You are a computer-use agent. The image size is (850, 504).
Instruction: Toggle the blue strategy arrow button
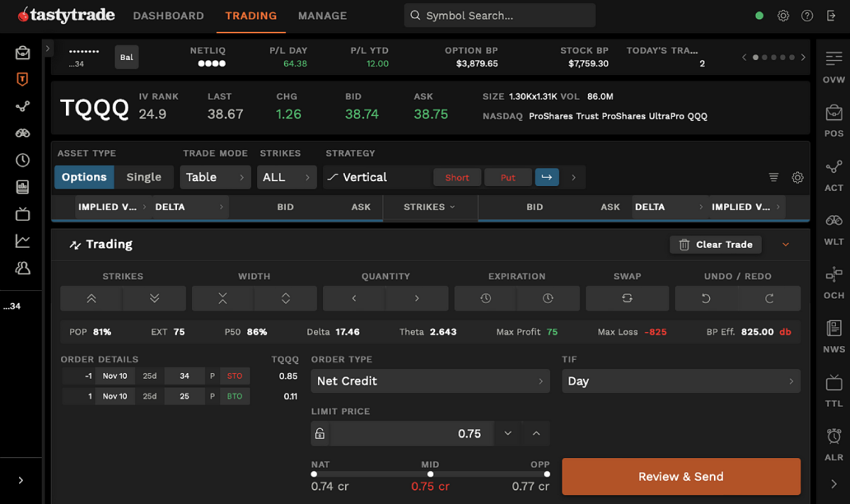pyautogui.click(x=547, y=177)
